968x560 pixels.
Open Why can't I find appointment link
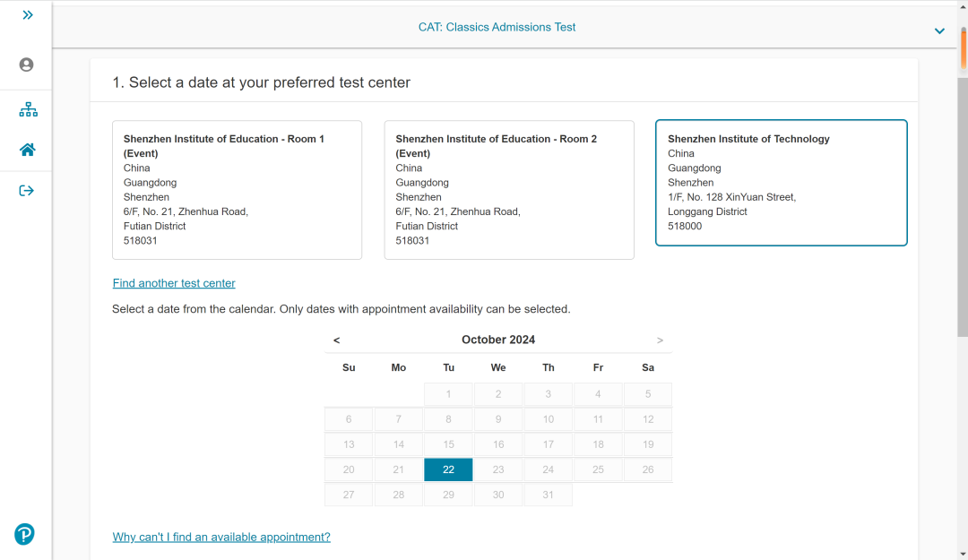click(x=221, y=537)
